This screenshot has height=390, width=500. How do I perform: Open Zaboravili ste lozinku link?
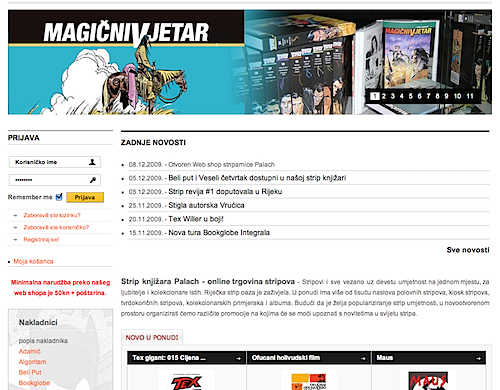[52, 215]
